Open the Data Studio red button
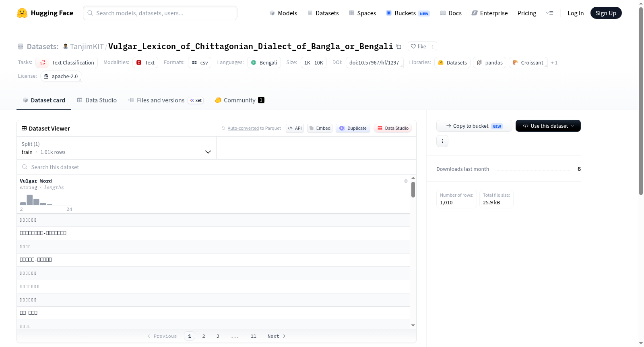The height and width of the screenshot is (347, 644). coord(393,128)
